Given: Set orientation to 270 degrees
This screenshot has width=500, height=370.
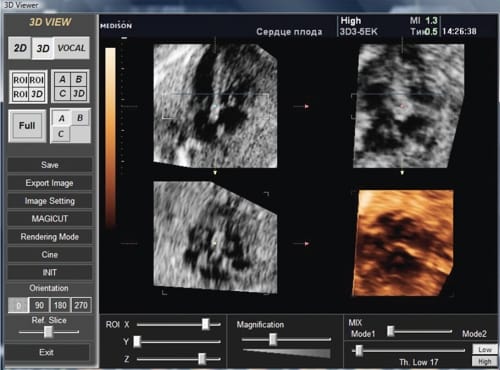Looking at the screenshot, I should click(x=81, y=305).
